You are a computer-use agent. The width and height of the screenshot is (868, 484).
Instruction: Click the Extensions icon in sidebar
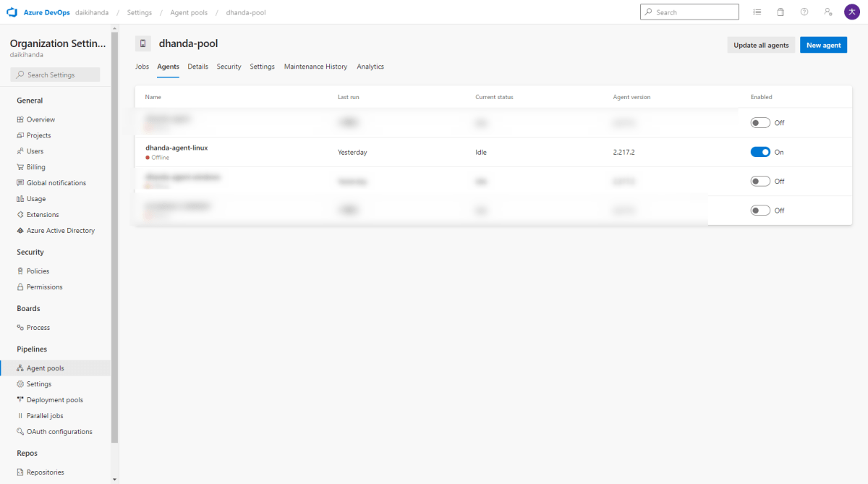[x=20, y=215]
